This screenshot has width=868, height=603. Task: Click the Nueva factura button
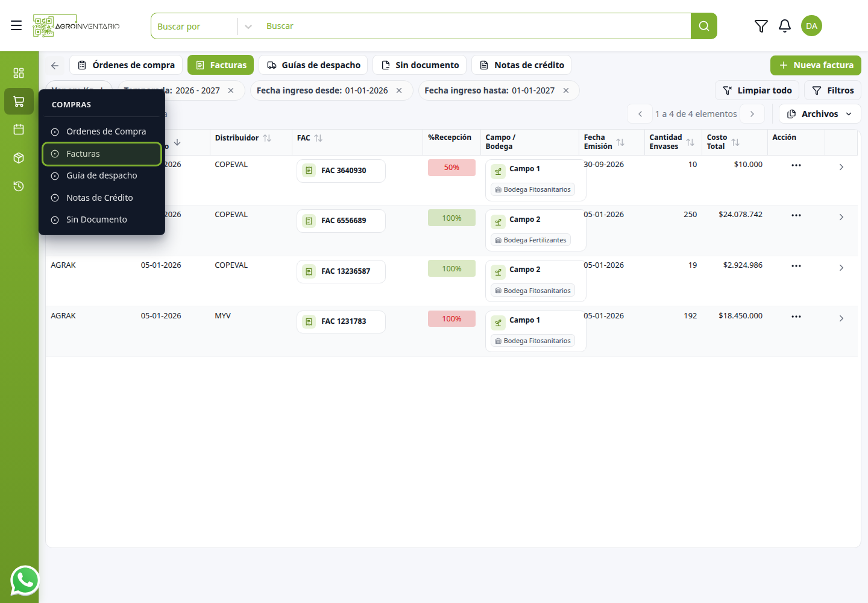click(x=816, y=65)
